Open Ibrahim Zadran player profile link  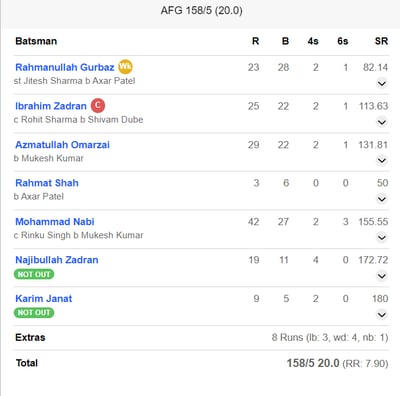[x=51, y=106]
